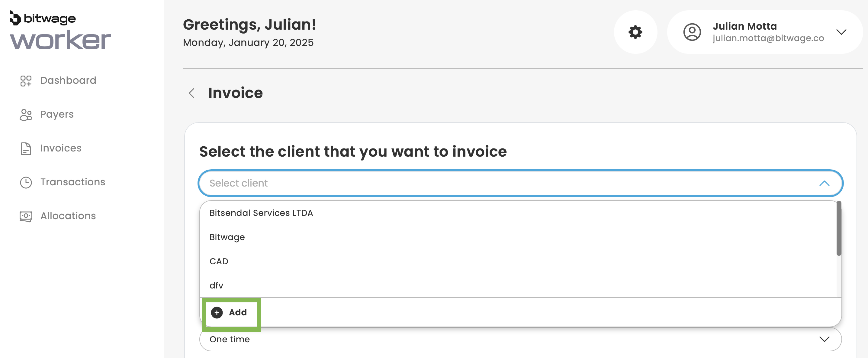Image resolution: width=868 pixels, height=358 pixels.
Task: Click the Invoices document icon
Action: 26,148
